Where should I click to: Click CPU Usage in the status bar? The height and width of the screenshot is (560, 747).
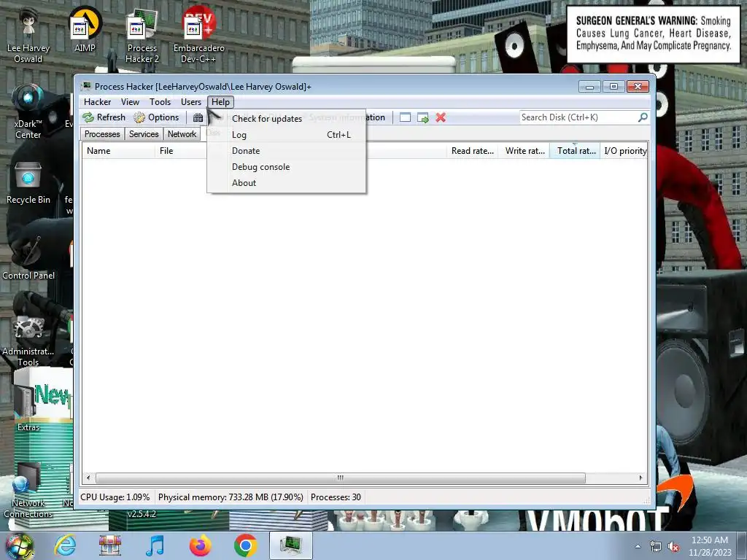[x=115, y=497]
